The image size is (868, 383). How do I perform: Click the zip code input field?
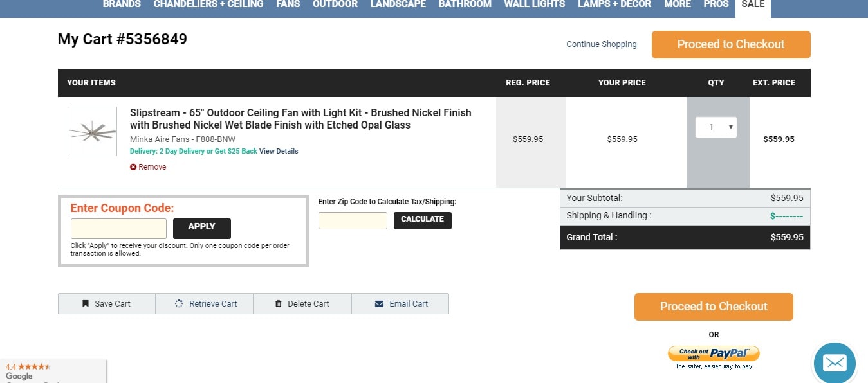[x=353, y=220]
